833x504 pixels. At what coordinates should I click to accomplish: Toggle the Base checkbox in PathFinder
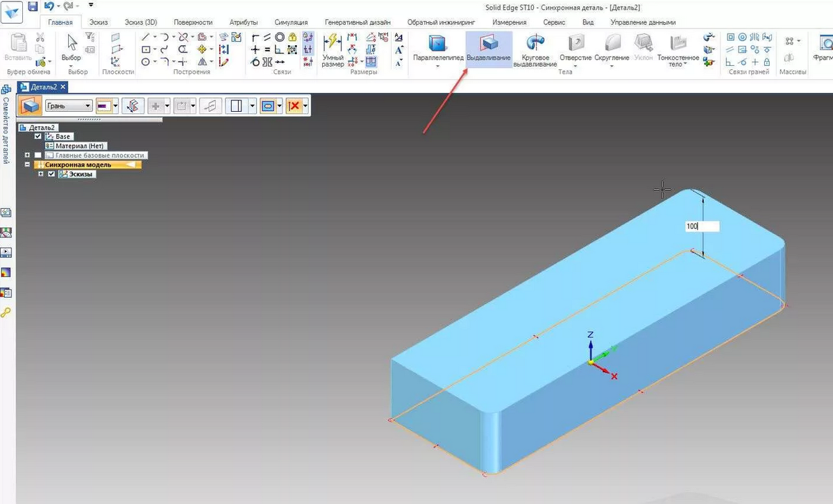click(38, 137)
